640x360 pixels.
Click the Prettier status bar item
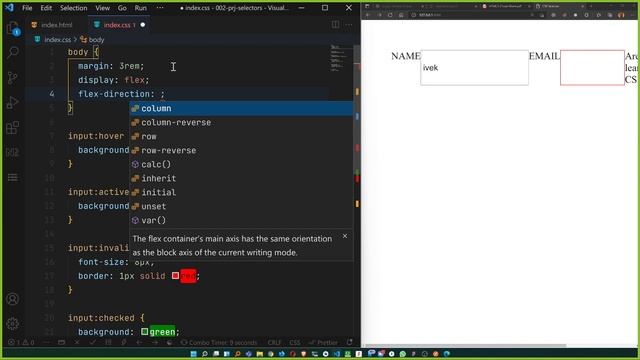click(324, 342)
